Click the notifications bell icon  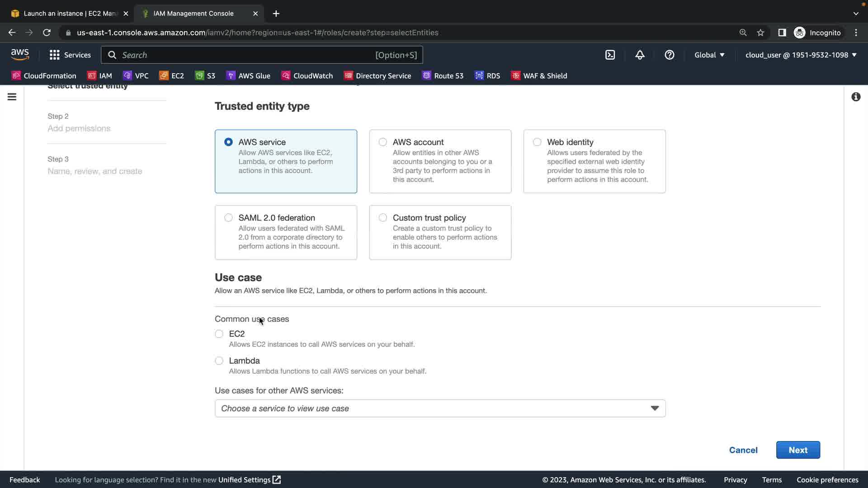pyautogui.click(x=640, y=55)
